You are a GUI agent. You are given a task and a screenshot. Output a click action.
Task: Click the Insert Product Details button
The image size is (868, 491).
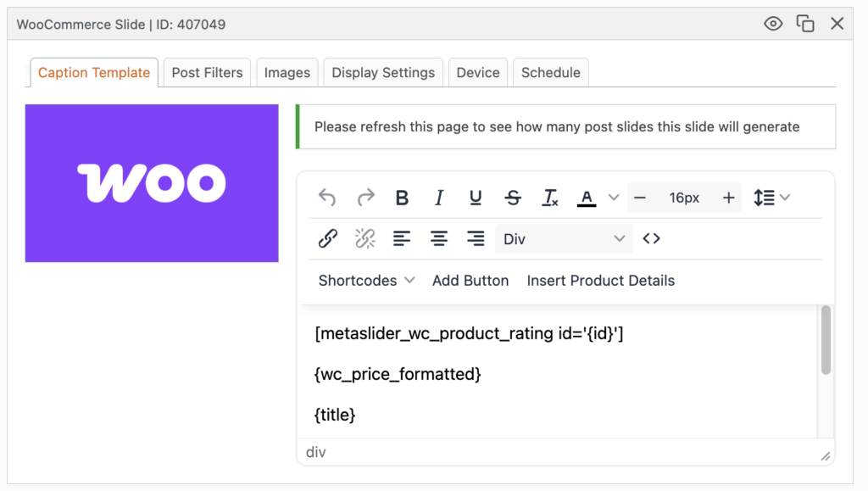[x=600, y=280]
